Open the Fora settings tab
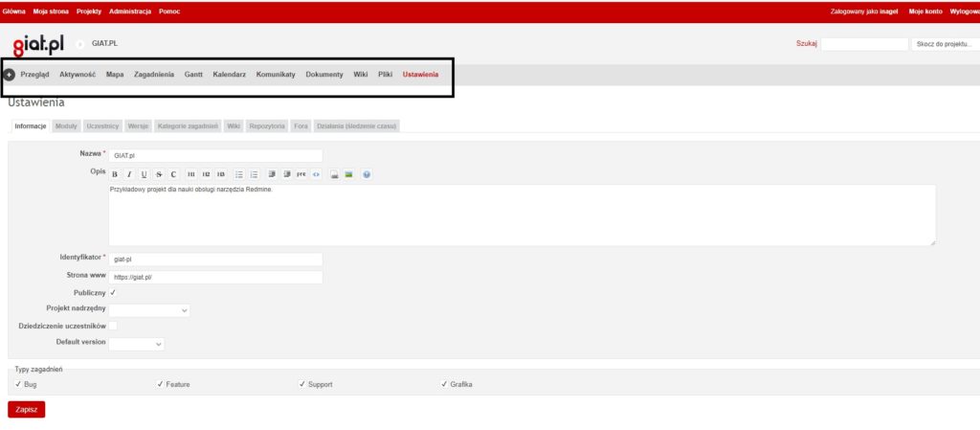This screenshot has width=980, height=430. point(301,126)
